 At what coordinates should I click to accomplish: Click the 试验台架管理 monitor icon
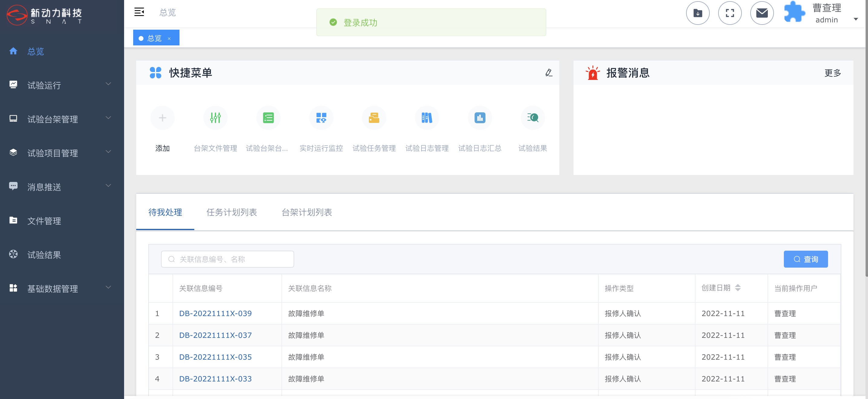coord(13,118)
